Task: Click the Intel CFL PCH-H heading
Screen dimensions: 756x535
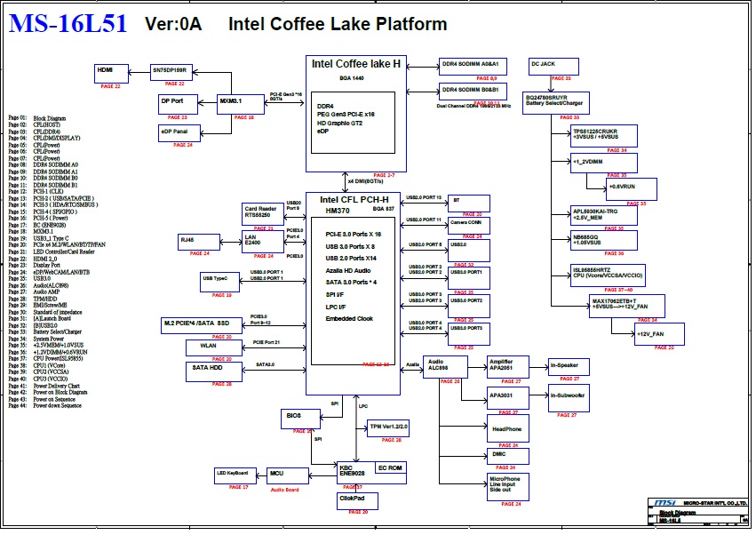Action: point(354,200)
